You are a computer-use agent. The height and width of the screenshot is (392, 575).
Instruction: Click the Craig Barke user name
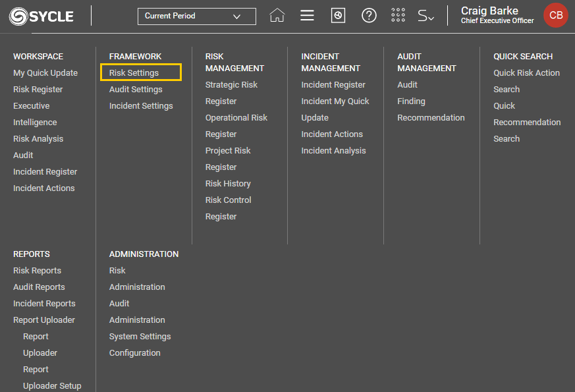pyautogui.click(x=489, y=11)
